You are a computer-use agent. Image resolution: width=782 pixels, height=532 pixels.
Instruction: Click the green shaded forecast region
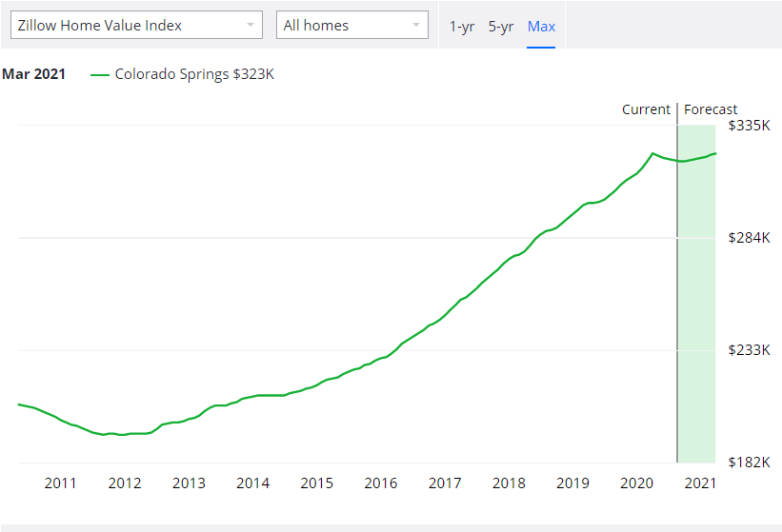pyautogui.click(x=696, y=294)
